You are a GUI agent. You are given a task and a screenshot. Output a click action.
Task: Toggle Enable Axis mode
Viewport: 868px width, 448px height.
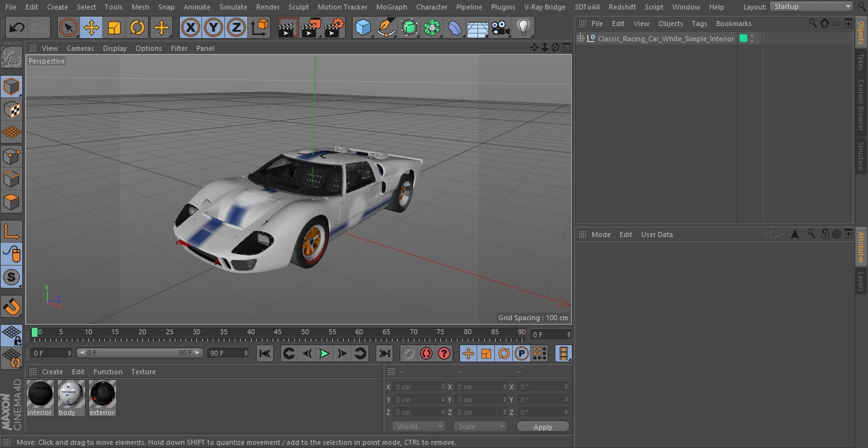[x=11, y=231]
